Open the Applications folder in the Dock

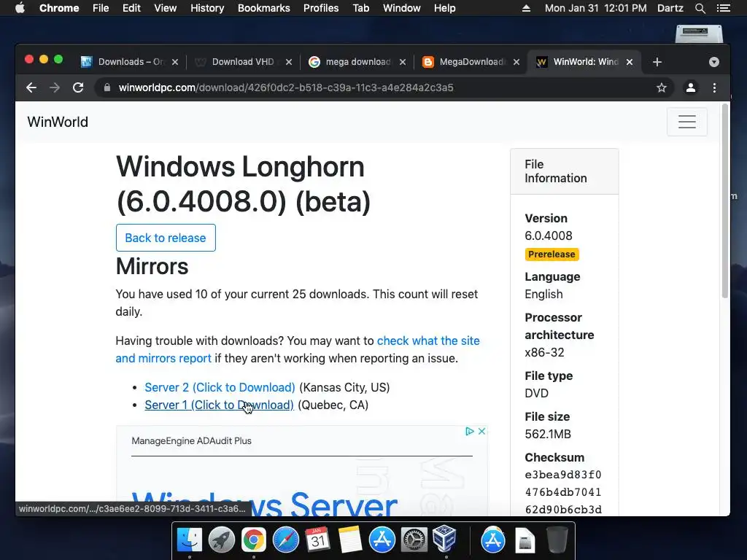[x=493, y=540]
